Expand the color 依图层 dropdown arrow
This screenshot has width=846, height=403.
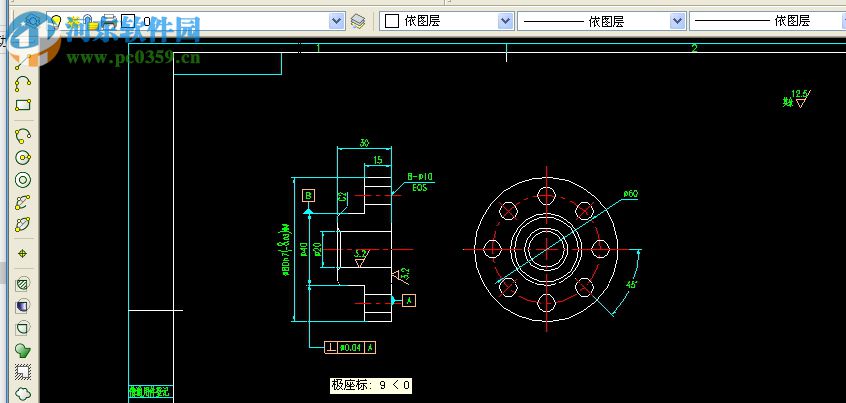pos(506,21)
